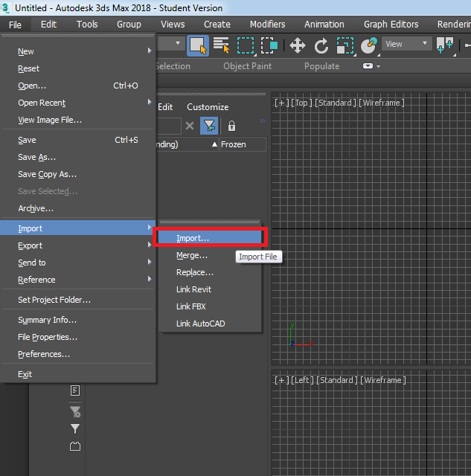The image size is (471, 476).
Task: Choose Rectangular Selection Region tool
Action: pyautogui.click(x=246, y=46)
